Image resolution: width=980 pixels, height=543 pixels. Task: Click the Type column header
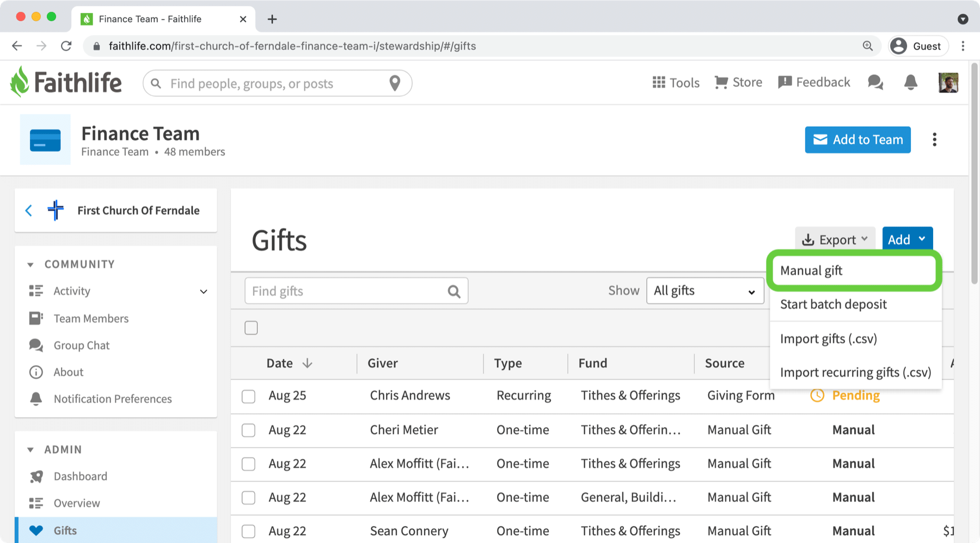508,363
